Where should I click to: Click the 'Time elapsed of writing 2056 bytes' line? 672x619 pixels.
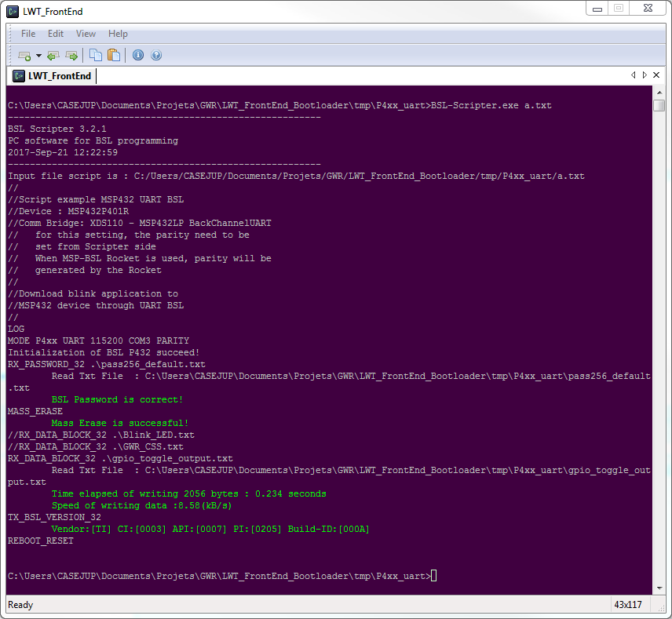tap(188, 494)
